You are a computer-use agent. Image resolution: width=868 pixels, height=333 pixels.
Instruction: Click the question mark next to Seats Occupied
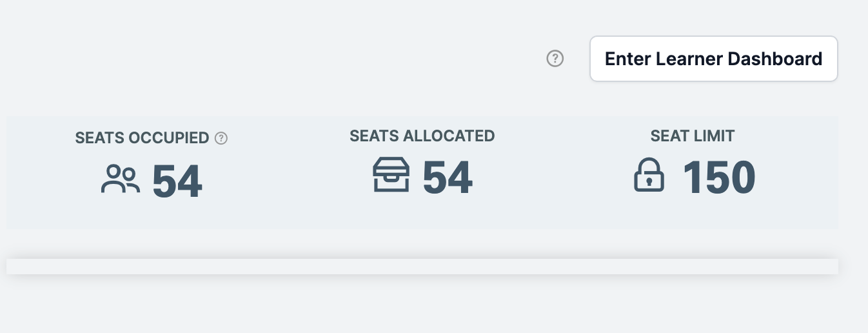click(221, 137)
